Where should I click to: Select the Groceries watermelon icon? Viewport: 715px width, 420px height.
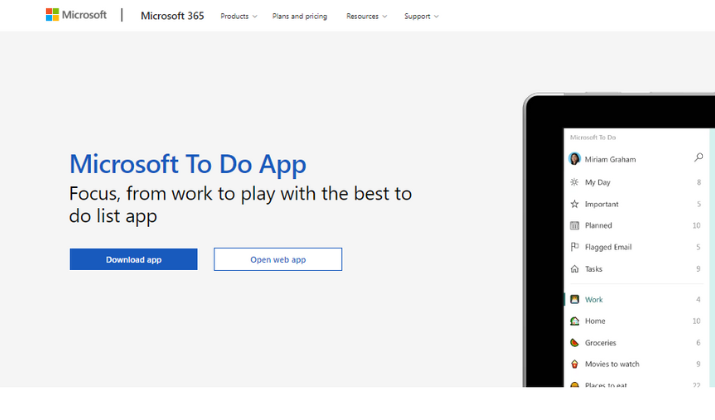[575, 342]
